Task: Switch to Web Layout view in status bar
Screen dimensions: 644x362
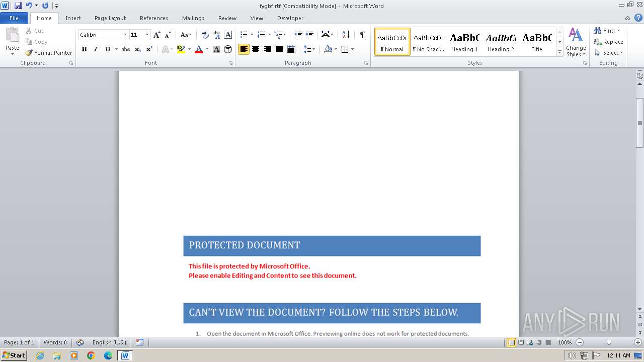Action: [530, 342]
